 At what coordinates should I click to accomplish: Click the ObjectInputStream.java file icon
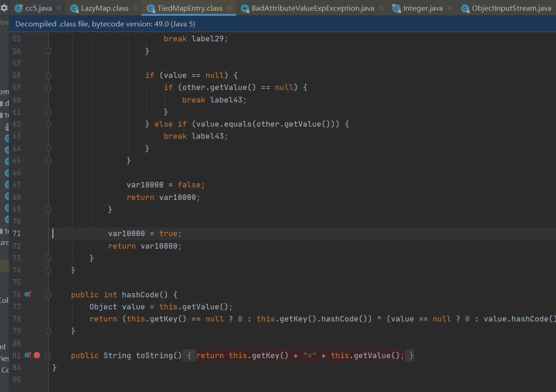465,8
